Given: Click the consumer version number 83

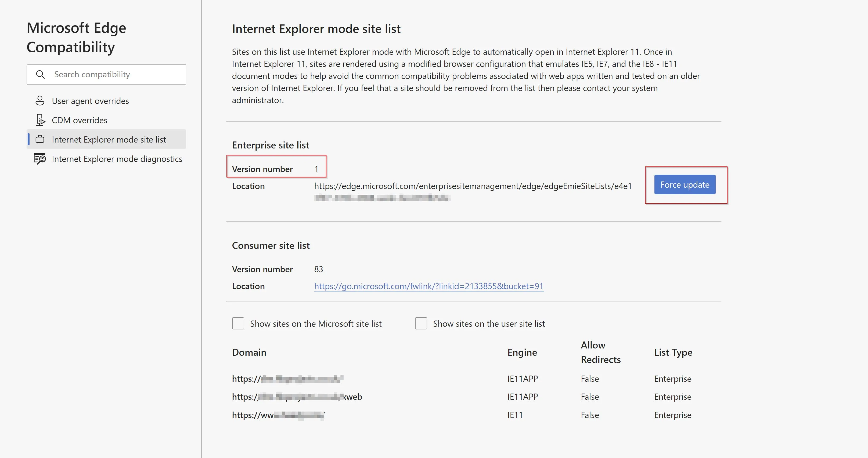Looking at the screenshot, I should coord(318,269).
